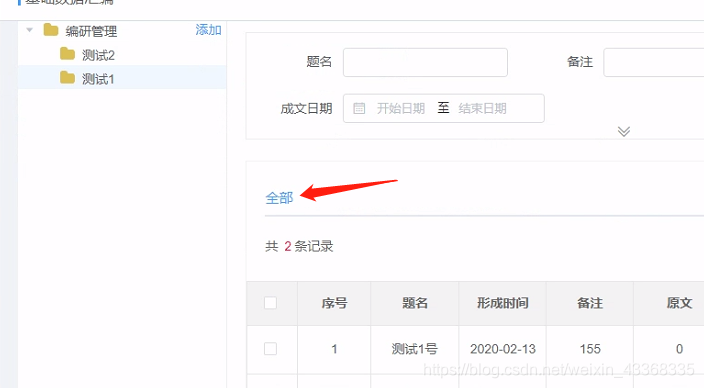The image size is (704, 388).
Task: Set the 结束日期 end date field
Action: [x=483, y=108]
